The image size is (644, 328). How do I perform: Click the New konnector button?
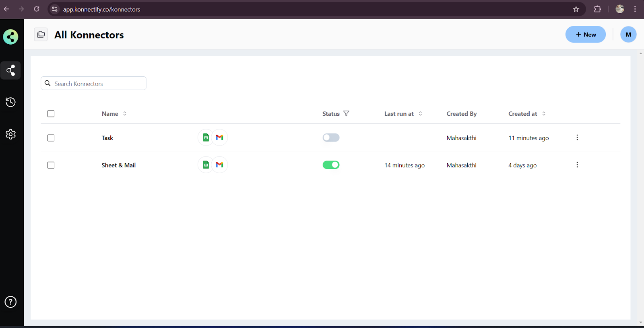[586, 35]
